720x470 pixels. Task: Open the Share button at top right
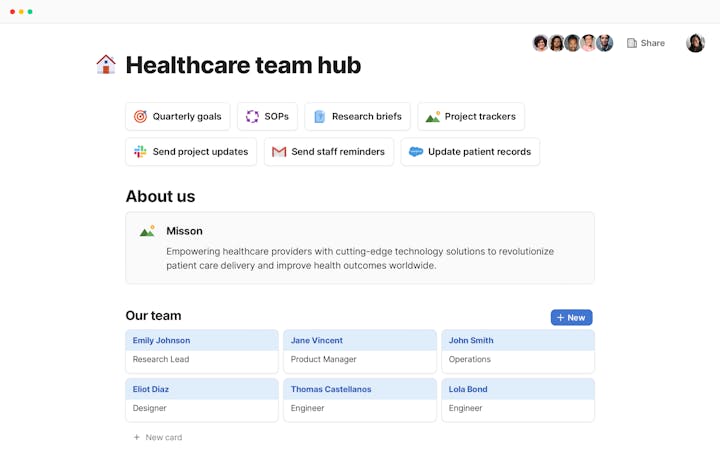(645, 43)
